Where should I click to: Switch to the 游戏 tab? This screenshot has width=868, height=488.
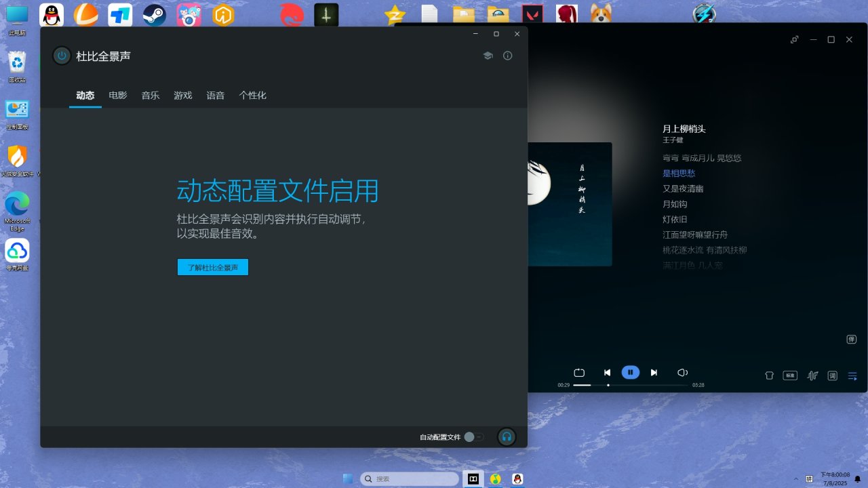tap(183, 96)
